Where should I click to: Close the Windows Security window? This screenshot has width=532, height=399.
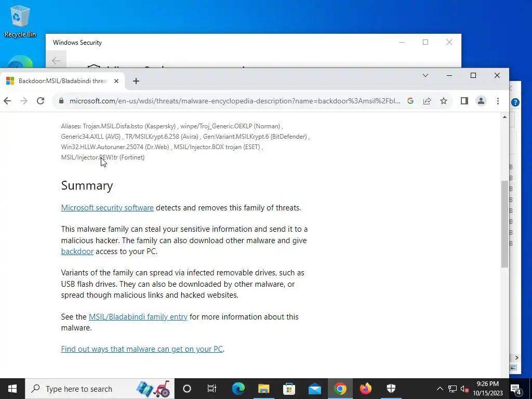coord(449,42)
